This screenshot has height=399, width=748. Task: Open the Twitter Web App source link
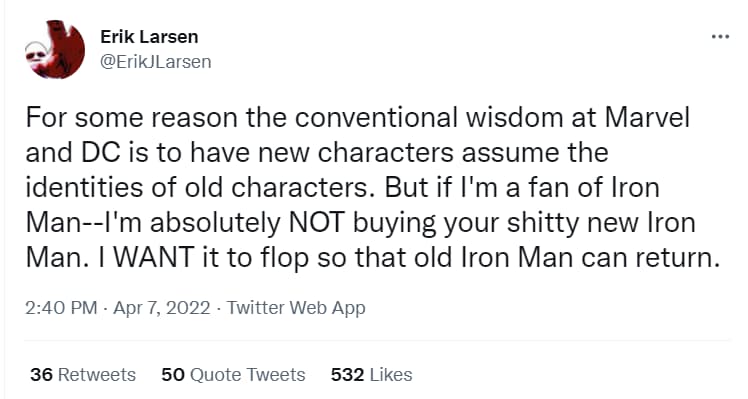point(296,308)
